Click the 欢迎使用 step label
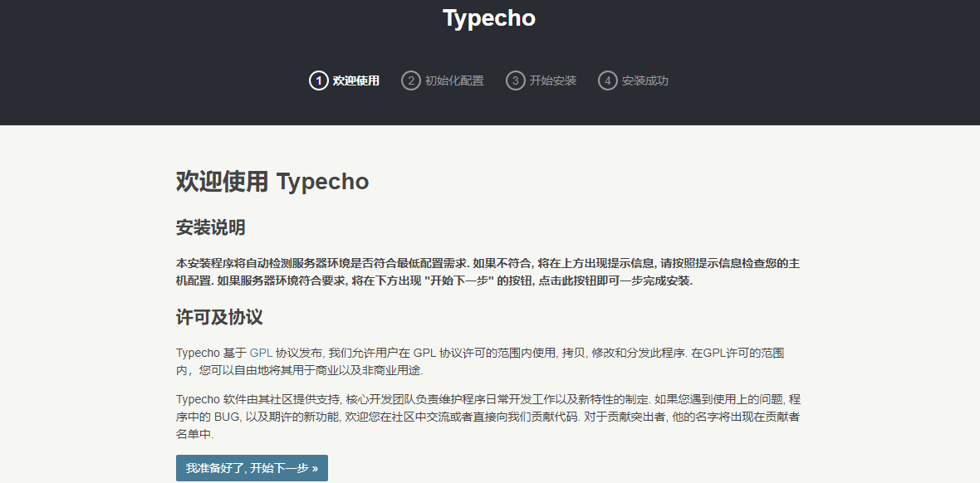 pyautogui.click(x=355, y=80)
